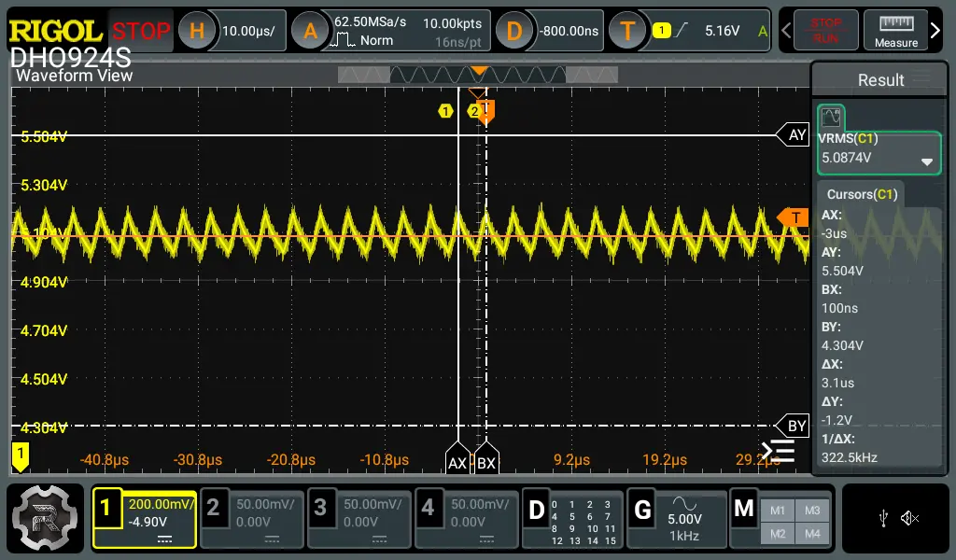Viewport: 956px width, 560px height.
Task: Select the 10.00µs/ horizontal scale value
Action: (x=248, y=31)
